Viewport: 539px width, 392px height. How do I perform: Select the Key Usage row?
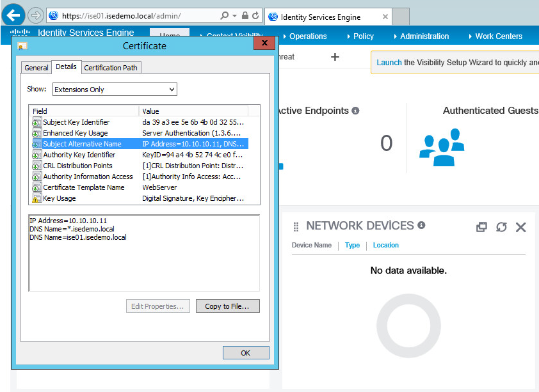pos(140,198)
